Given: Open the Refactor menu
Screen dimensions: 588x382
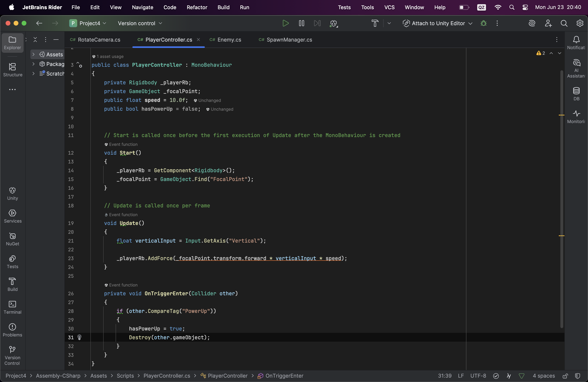Looking at the screenshot, I should (x=197, y=7).
